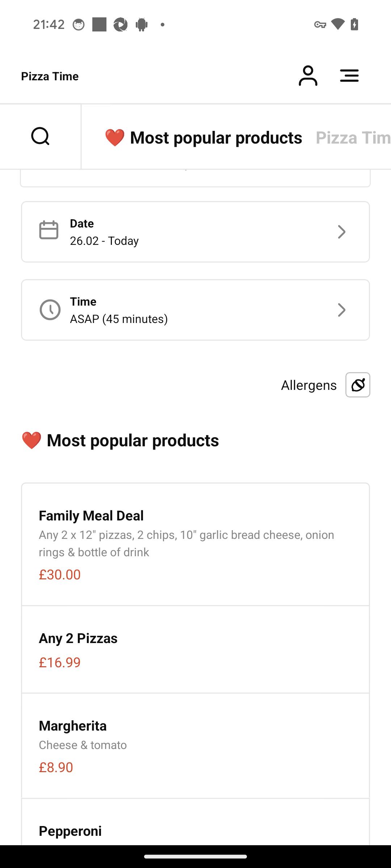Viewport: 391px width, 868px height.
Task: Click the calendar icon in Date card
Action: tap(49, 230)
